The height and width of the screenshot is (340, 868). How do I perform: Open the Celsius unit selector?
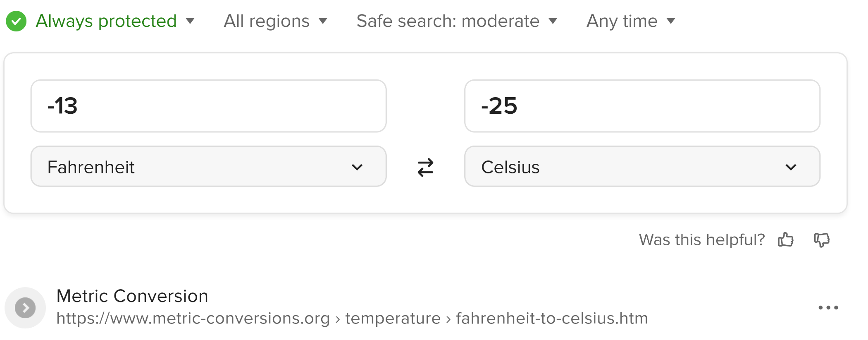tap(642, 166)
